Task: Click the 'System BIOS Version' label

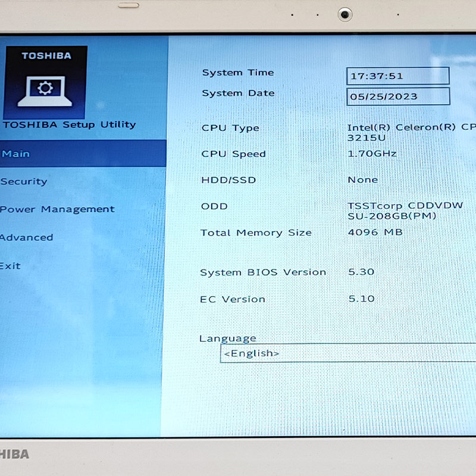Action: (x=263, y=273)
